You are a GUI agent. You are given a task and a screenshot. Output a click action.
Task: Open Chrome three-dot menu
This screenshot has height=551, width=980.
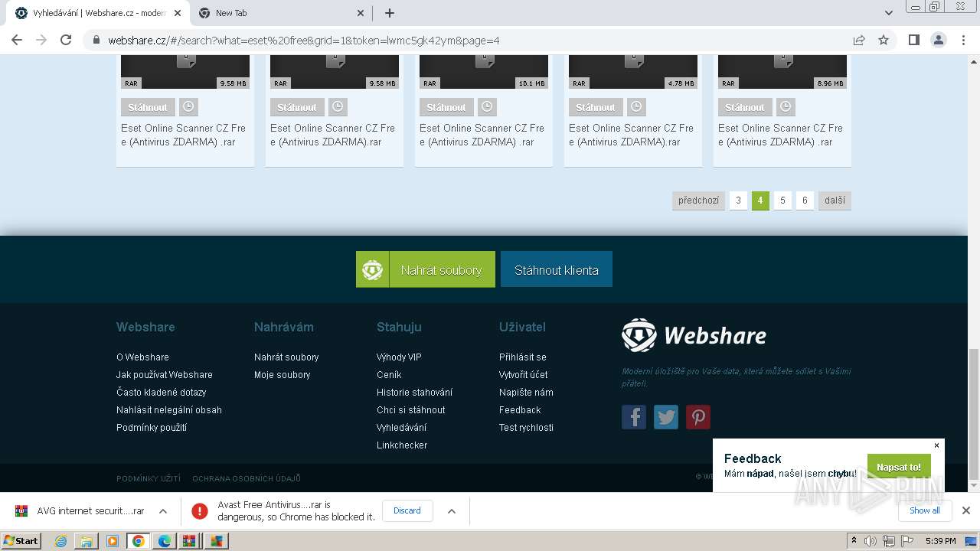964,40
